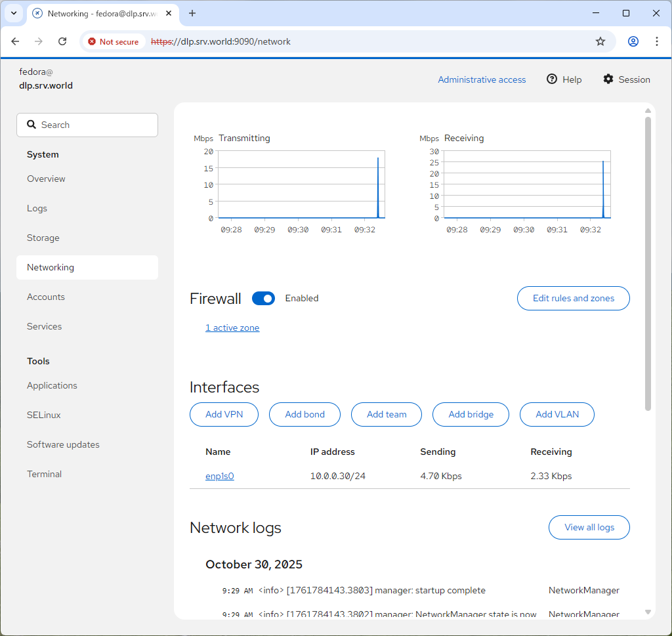Disable the Firewall toggle switch
This screenshot has height=636, width=672.
[263, 299]
